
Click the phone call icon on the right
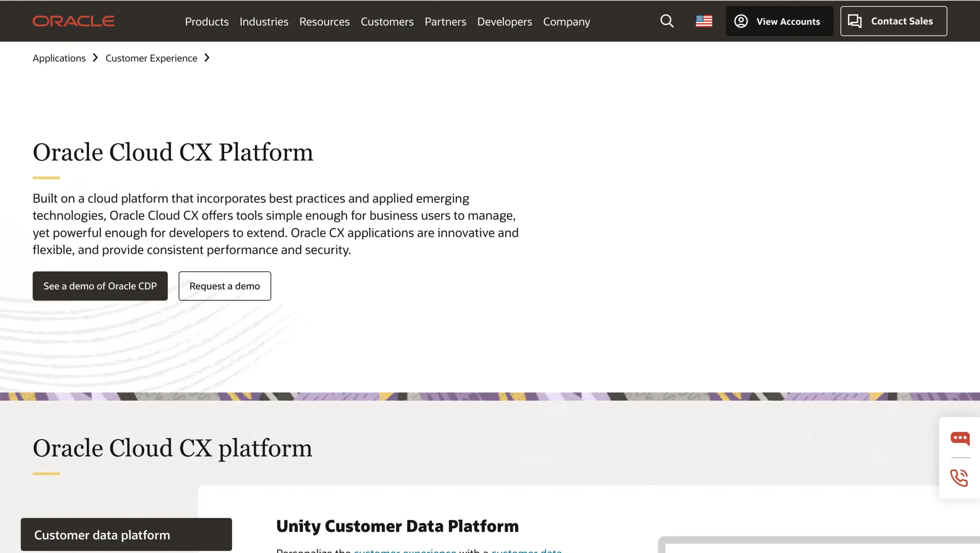pos(959,477)
